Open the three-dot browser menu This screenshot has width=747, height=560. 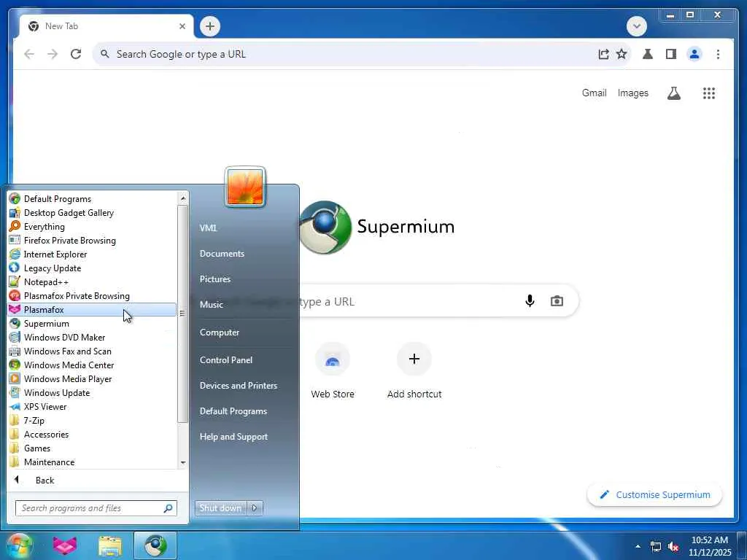pyautogui.click(x=718, y=54)
